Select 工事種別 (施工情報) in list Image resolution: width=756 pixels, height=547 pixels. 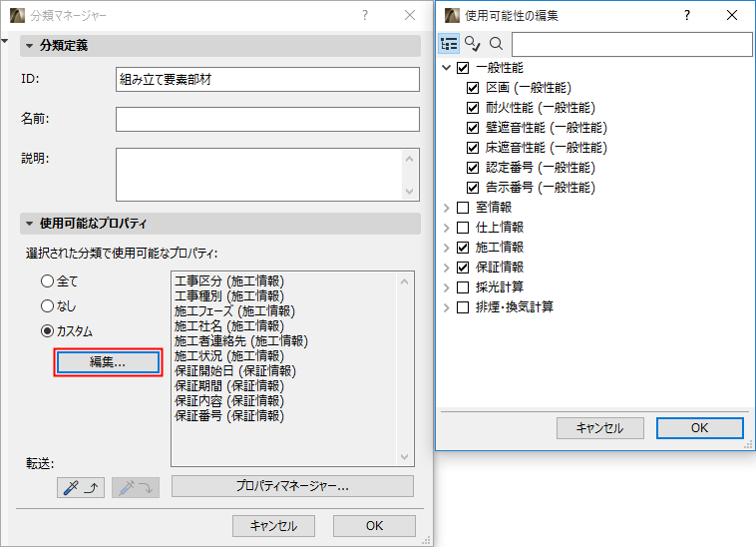[229, 296]
